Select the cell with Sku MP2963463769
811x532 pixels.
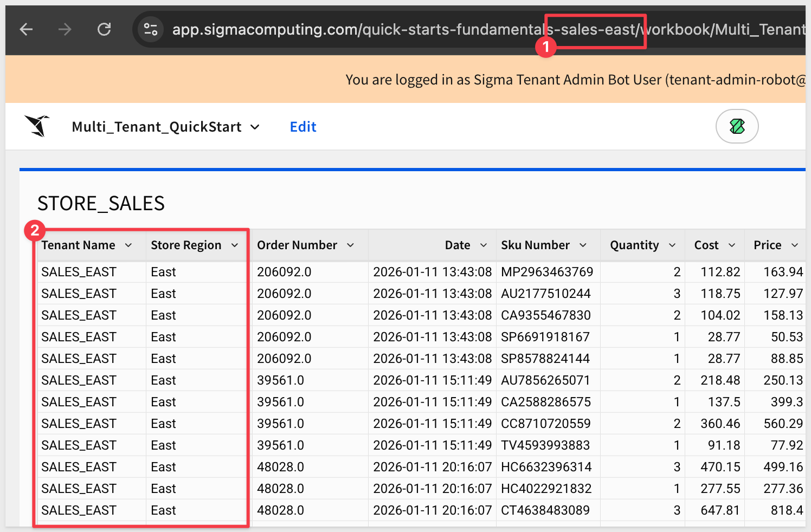click(546, 272)
